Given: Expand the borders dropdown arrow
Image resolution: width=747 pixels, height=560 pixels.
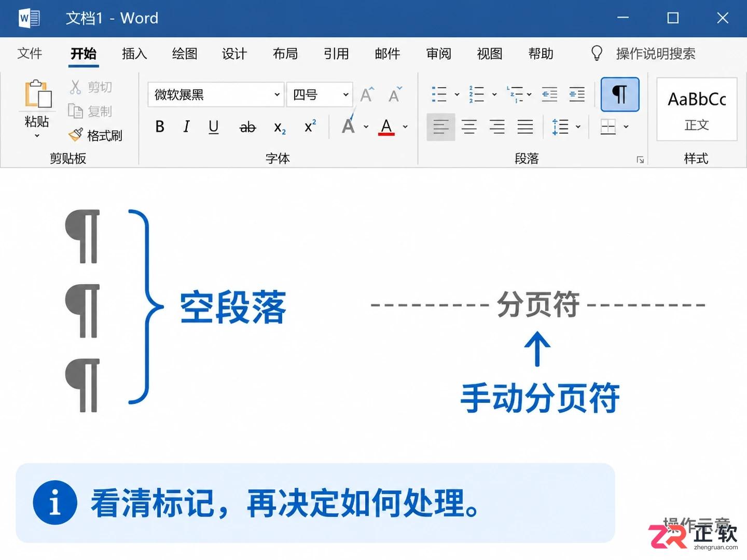Looking at the screenshot, I should tap(626, 127).
